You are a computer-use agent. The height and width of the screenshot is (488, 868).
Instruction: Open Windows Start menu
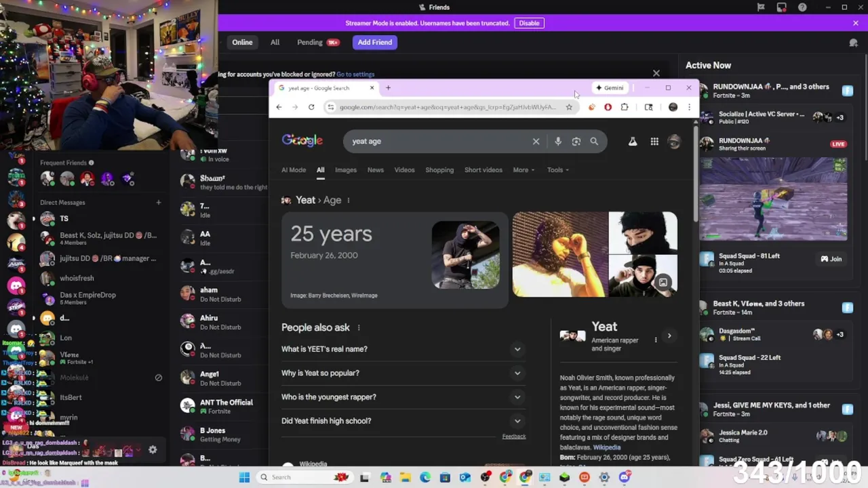click(x=244, y=477)
